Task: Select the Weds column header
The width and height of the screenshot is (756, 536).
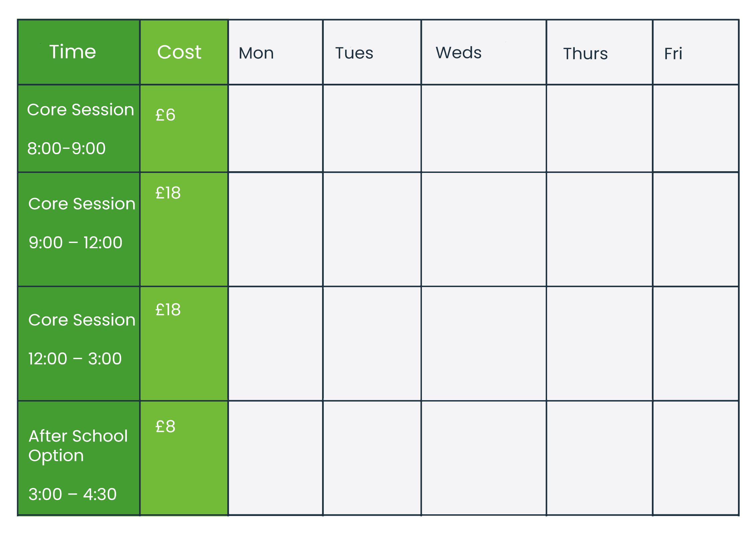Action: click(459, 53)
